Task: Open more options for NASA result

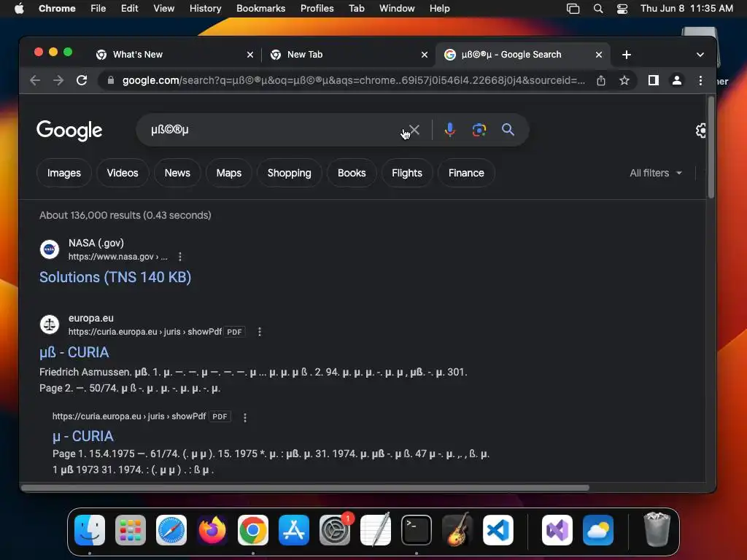Action: coord(180,257)
